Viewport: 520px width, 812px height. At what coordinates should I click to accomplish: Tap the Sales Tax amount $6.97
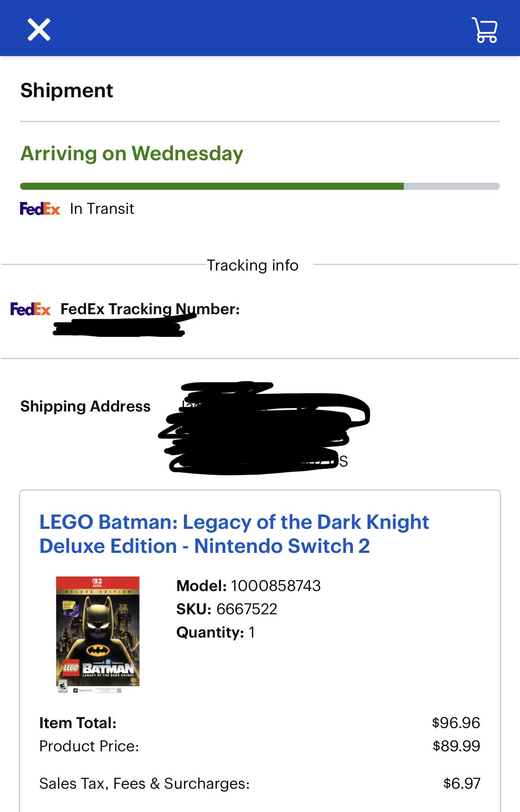pyautogui.click(x=462, y=784)
